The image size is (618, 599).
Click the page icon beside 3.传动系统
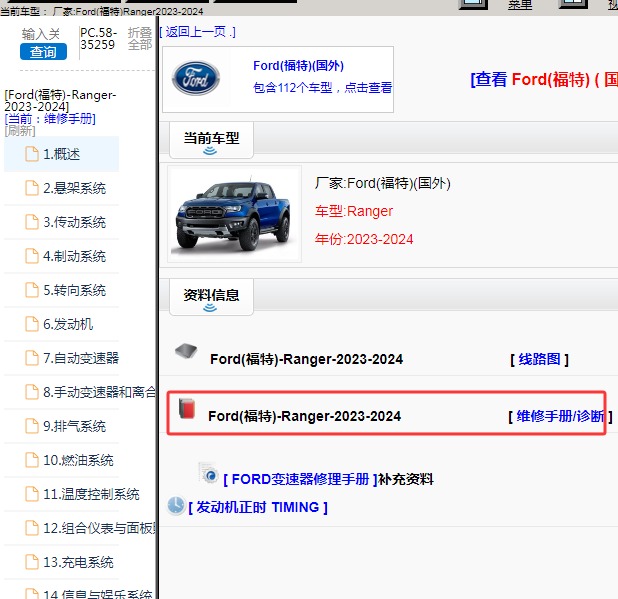32,222
